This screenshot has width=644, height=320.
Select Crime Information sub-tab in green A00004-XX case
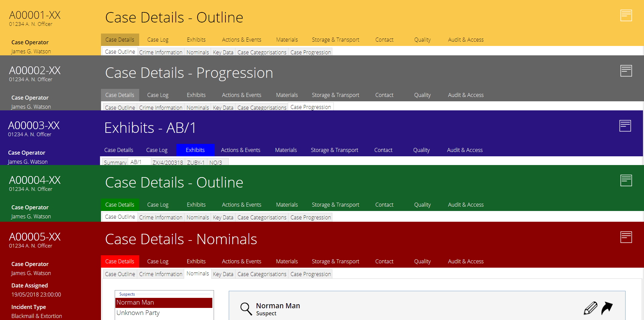[161, 217]
